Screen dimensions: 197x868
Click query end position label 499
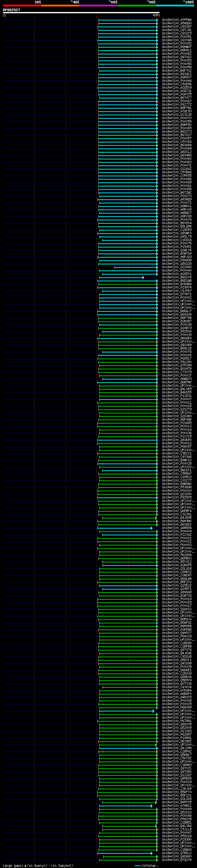[x=155, y=15]
